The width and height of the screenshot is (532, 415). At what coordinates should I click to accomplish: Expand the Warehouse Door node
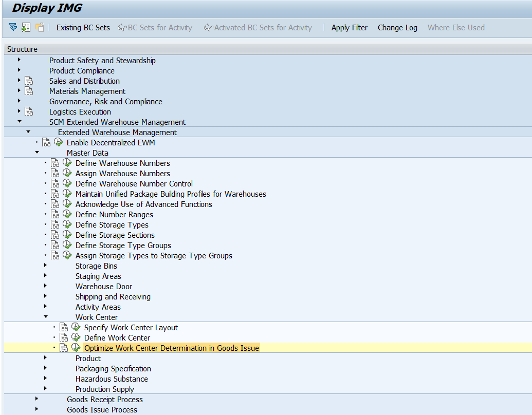45,286
